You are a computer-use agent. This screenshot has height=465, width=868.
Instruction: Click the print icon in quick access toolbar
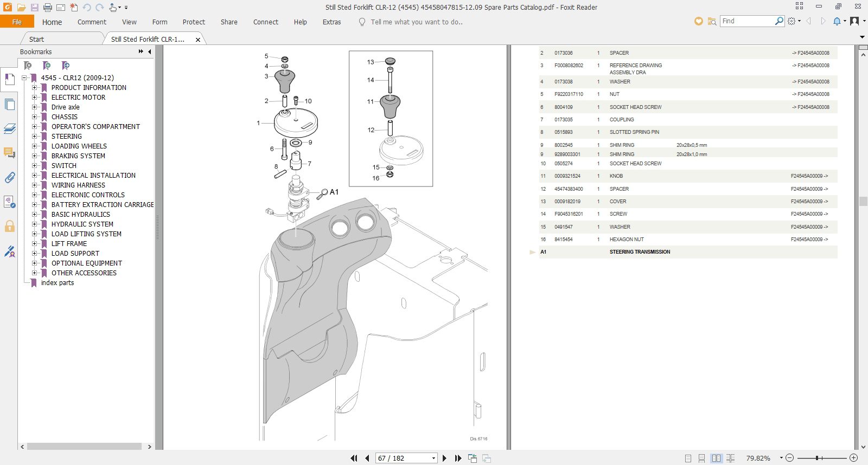coord(48,8)
